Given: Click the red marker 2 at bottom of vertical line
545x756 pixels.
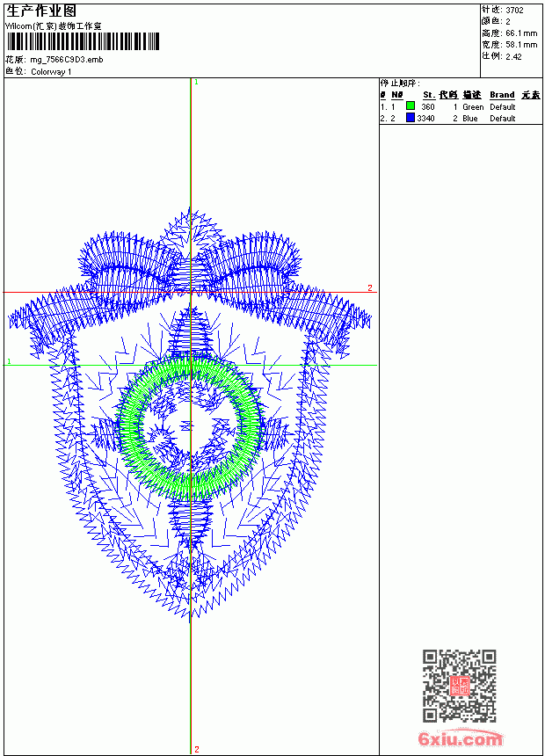Looking at the screenshot, I should (x=197, y=749).
